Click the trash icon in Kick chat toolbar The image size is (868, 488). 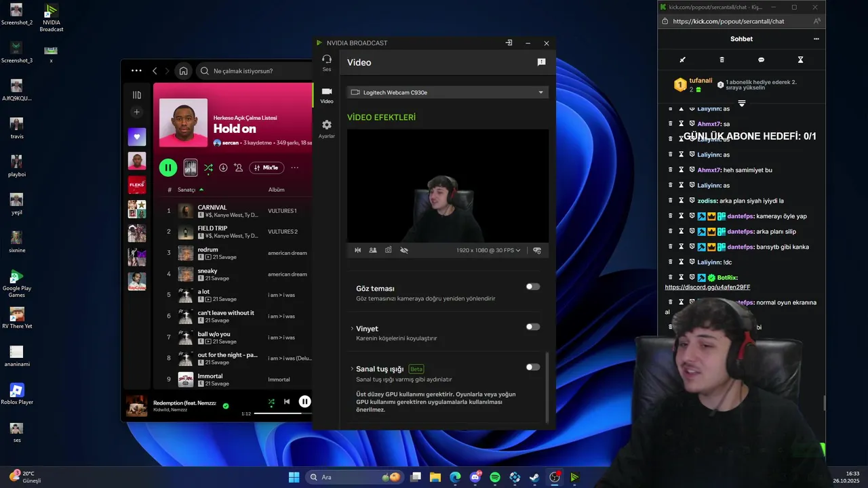click(x=722, y=60)
